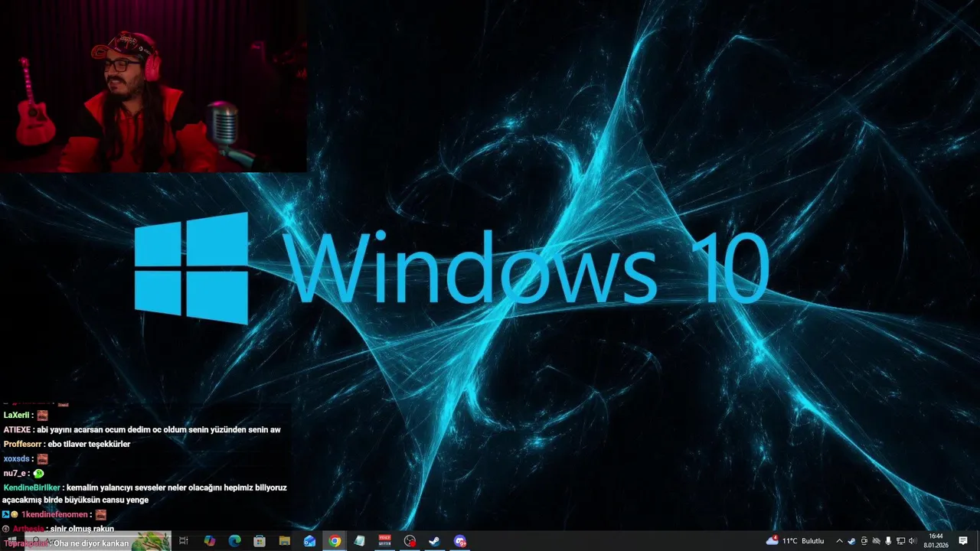
Task: Open the Steam app in the taskbar
Action: [434, 541]
